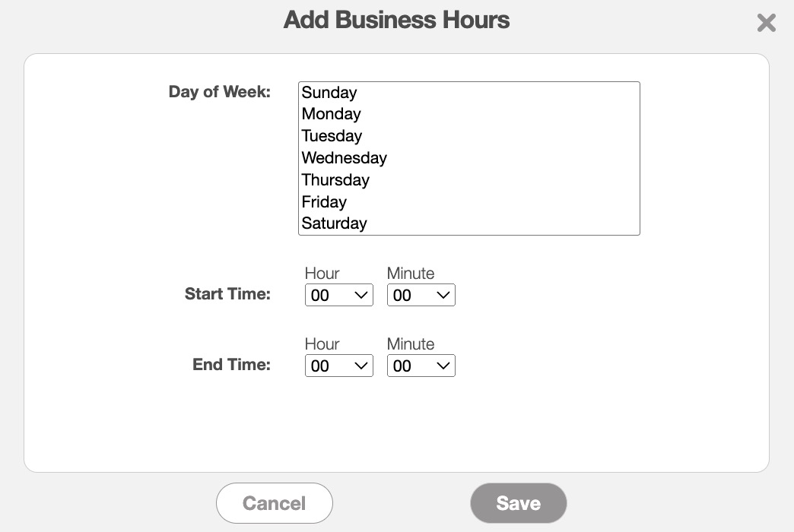Select Friday from the day list
This screenshot has height=532, width=794.
pyautogui.click(x=324, y=202)
